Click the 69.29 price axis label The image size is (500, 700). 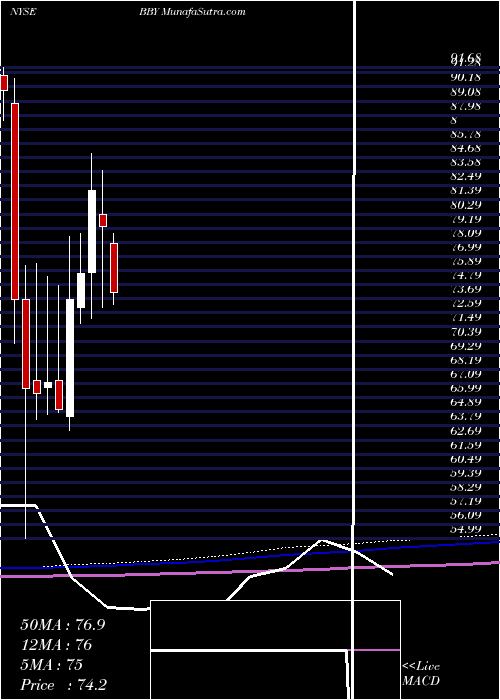465,346
